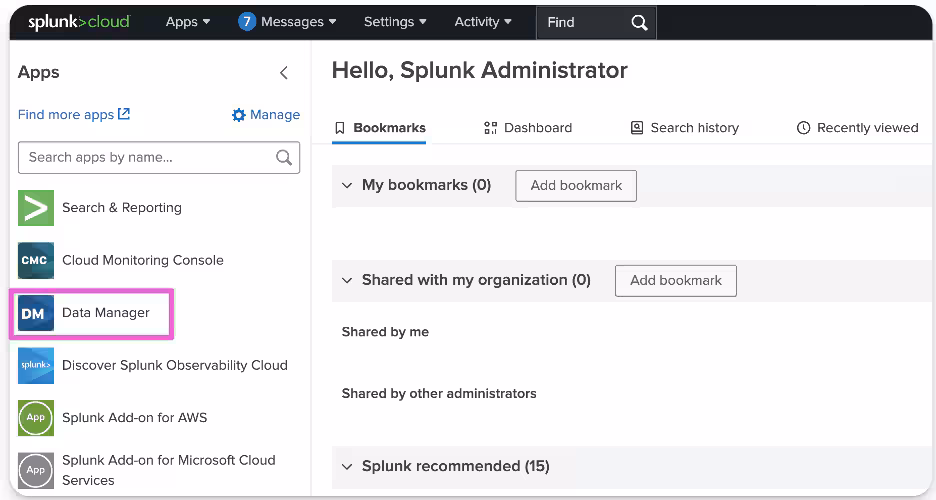This screenshot has height=500, width=936.
Task: Open Splunk Add-on for AWS icon
Action: (x=36, y=418)
